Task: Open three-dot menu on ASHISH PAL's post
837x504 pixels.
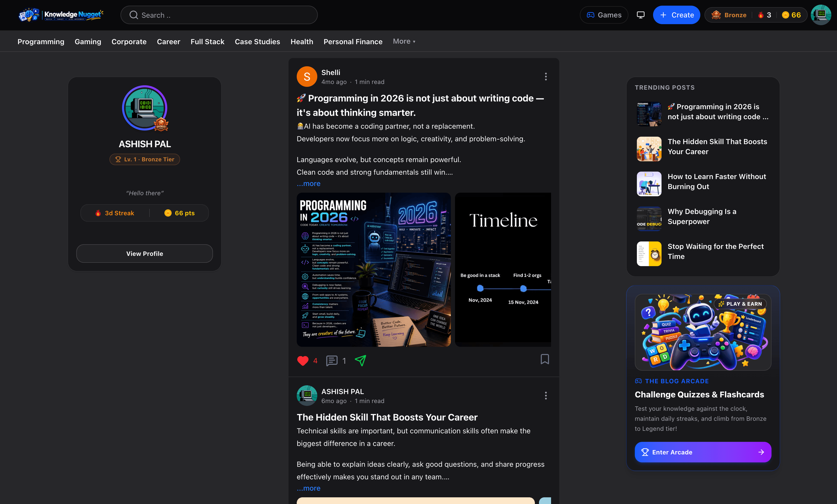Action: point(546,395)
